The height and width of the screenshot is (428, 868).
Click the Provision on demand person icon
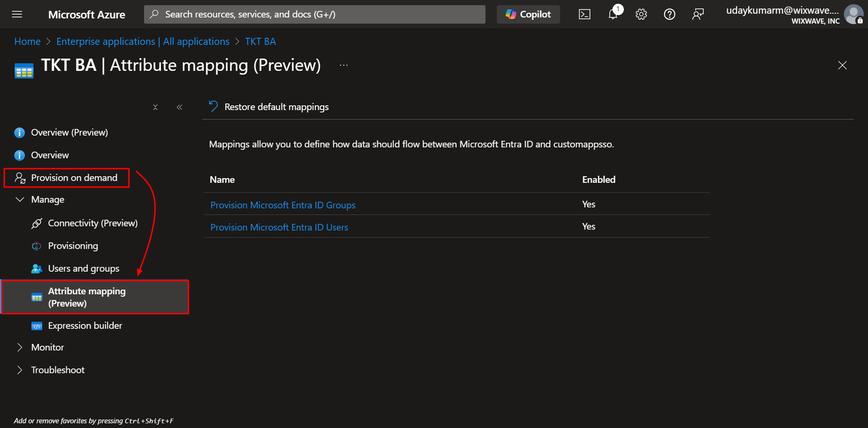(20, 178)
